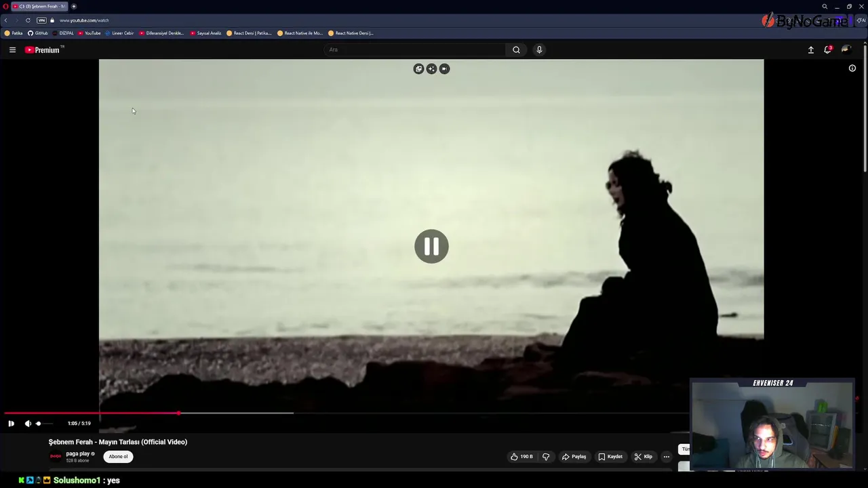Click the play/pause control in player bar
The height and width of the screenshot is (488, 868).
(11, 424)
